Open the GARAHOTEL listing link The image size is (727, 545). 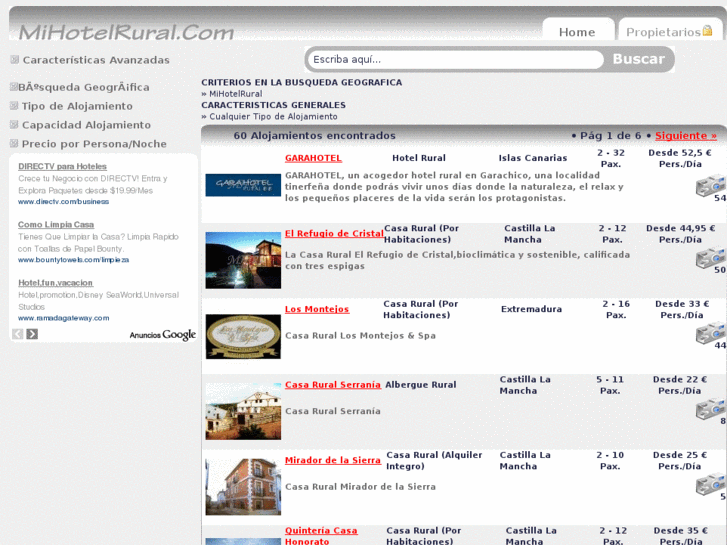tap(313, 158)
